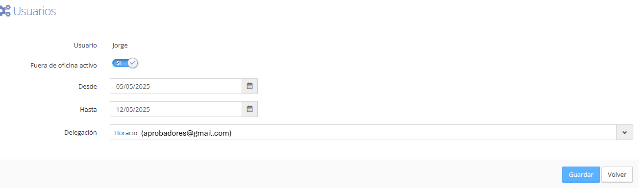The height and width of the screenshot is (193, 644).
Task: Open the Delegación combo box showing Horacio
Action: pyautogui.click(x=372, y=132)
